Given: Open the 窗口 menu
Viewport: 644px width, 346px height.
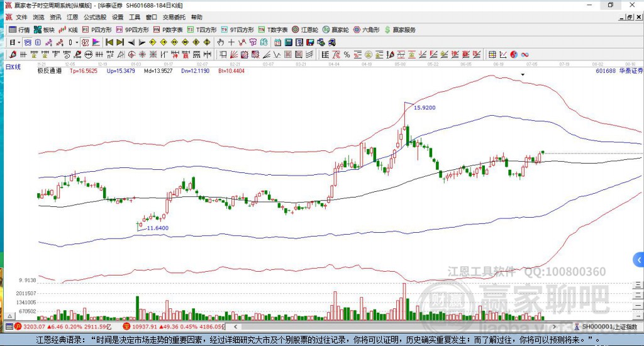Looking at the screenshot, I should 152,17.
